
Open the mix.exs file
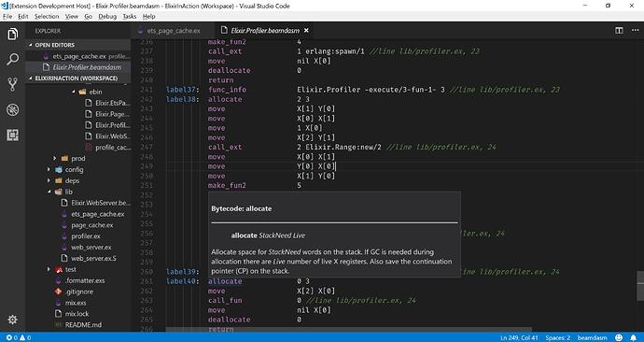click(x=76, y=303)
